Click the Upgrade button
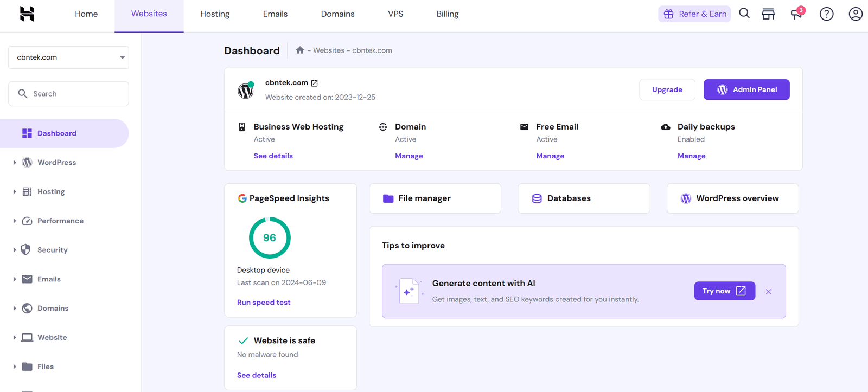The height and width of the screenshot is (392, 868). click(x=667, y=89)
